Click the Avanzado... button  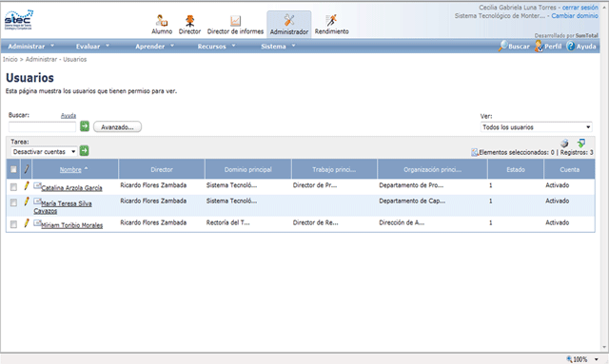(x=117, y=127)
